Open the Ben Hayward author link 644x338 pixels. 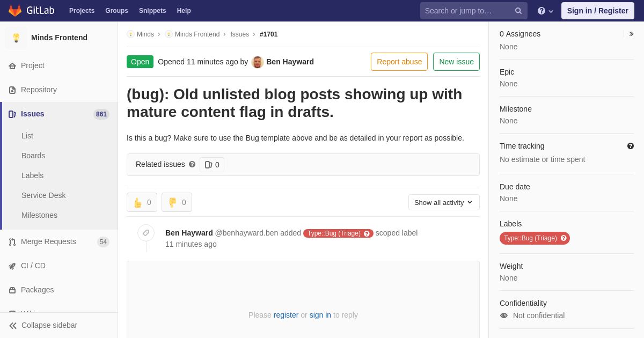click(290, 62)
